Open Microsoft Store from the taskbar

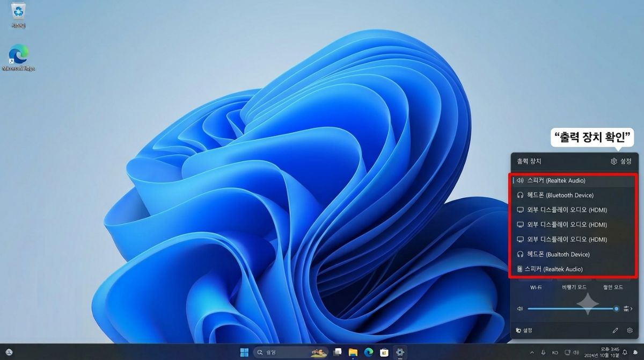tap(384, 352)
